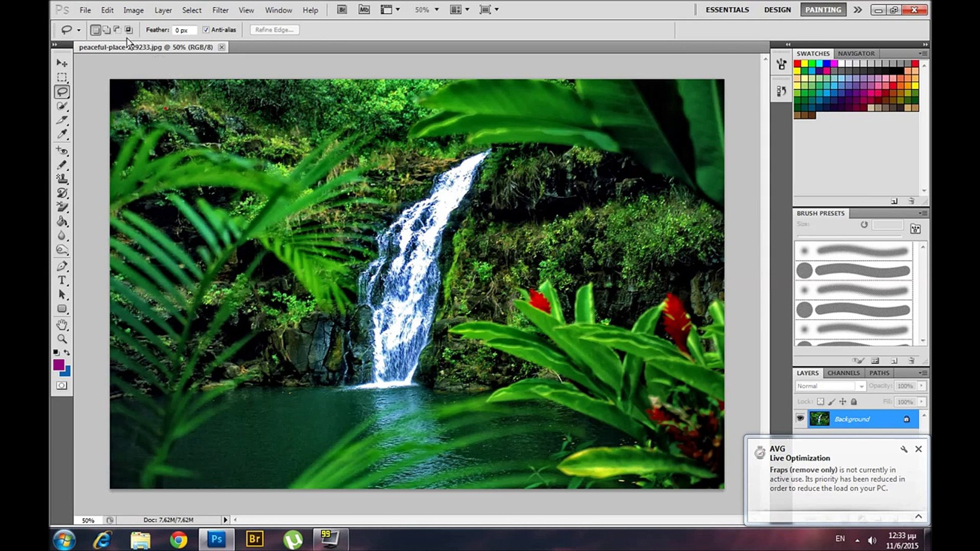Image resolution: width=980 pixels, height=551 pixels.
Task: Reset default foreground and background colors
Action: (x=56, y=353)
